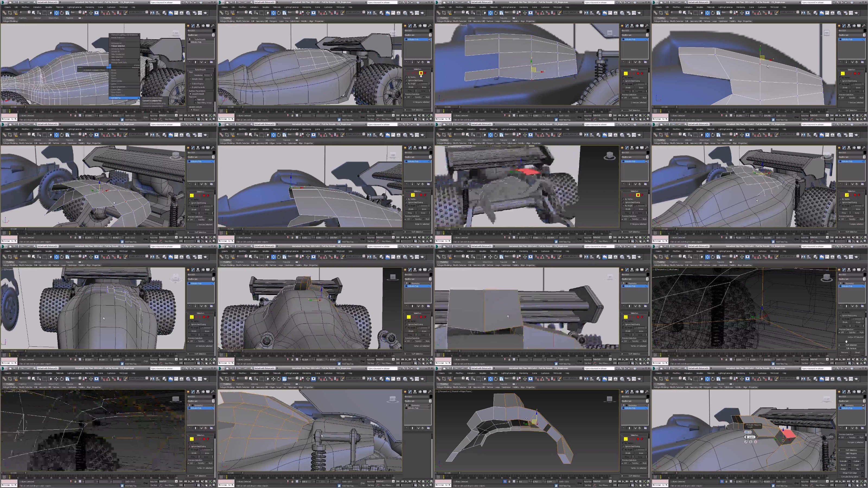Click Freeze Selection in the quad menu
This screenshot has height=488, width=868.
(118, 46)
